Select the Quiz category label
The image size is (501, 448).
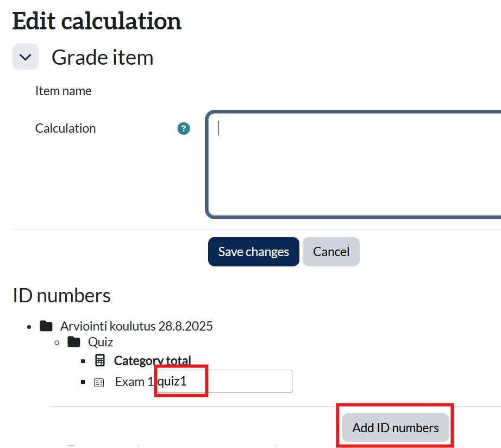[x=101, y=342]
